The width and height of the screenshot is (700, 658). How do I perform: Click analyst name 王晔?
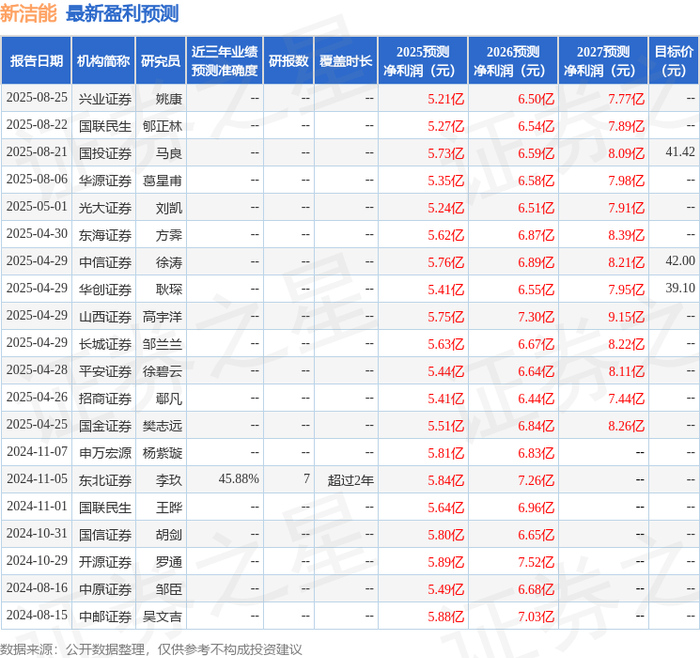169,507
